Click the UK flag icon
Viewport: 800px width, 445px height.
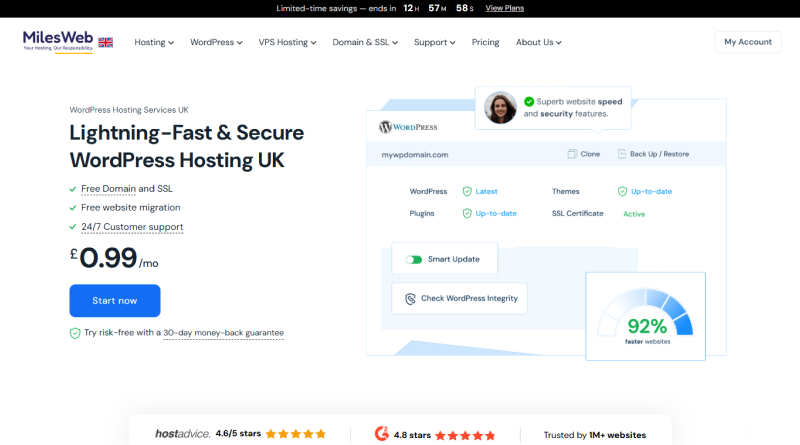click(x=106, y=42)
